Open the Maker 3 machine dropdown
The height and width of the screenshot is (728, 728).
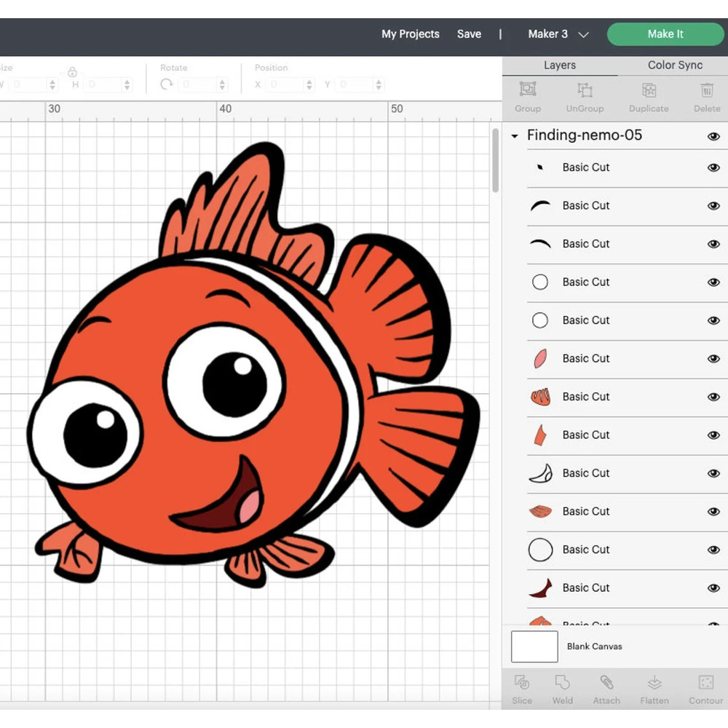(x=558, y=33)
